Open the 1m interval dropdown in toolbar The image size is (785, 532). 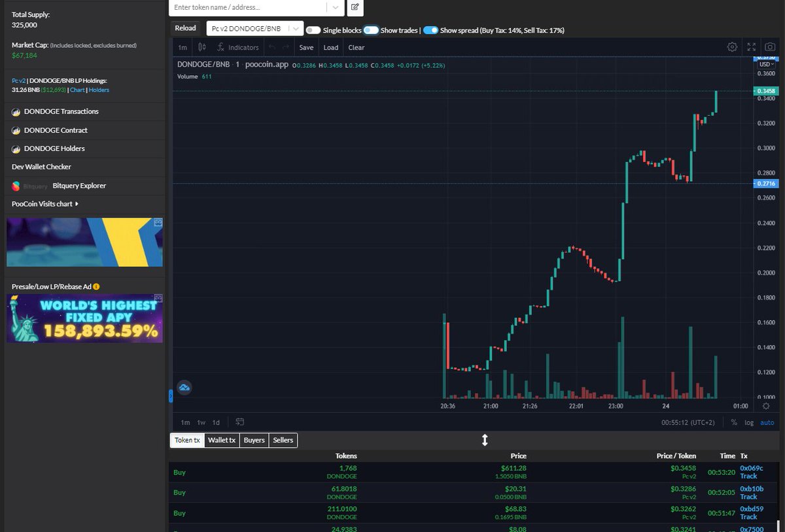click(x=183, y=47)
